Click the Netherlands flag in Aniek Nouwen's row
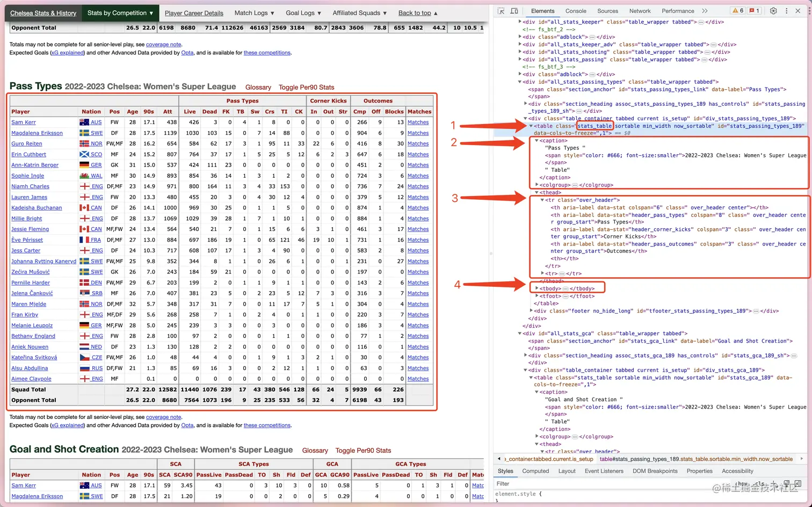The image size is (812, 507). point(84,347)
